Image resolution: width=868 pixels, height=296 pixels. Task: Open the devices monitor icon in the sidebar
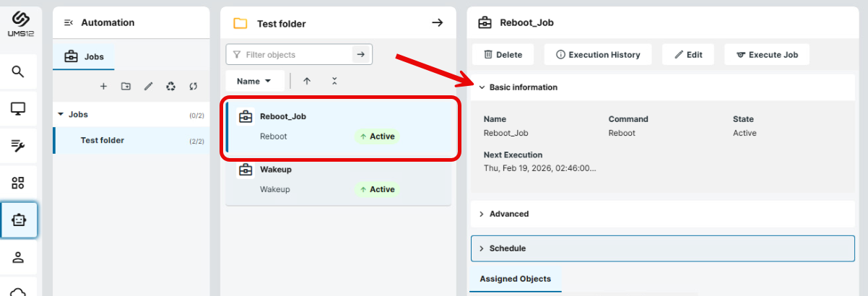tap(18, 109)
